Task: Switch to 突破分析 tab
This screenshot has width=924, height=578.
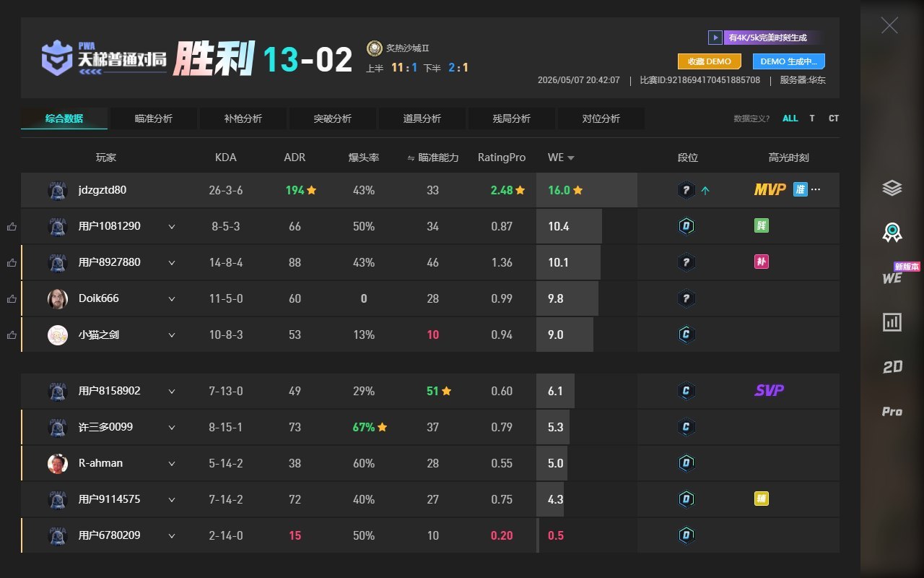Action: 333,118
